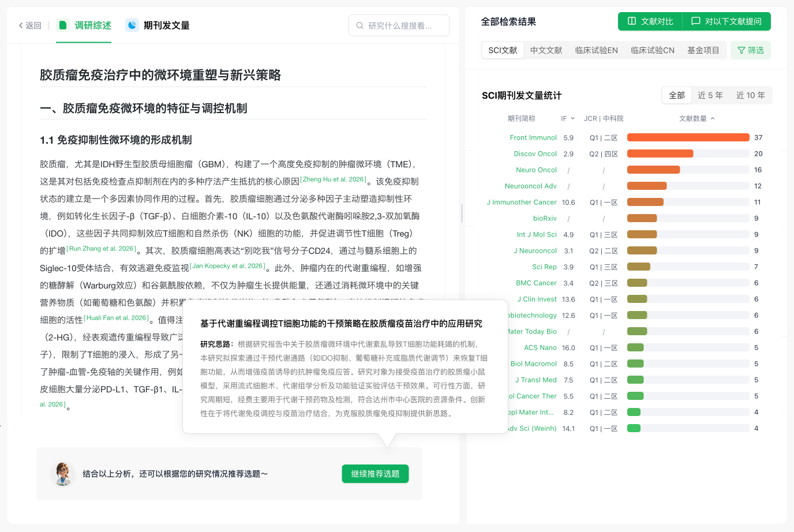The height and width of the screenshot is (532, 794).
Task: Click the Front Immunol bar showing 37
Action: coord(688,137)
